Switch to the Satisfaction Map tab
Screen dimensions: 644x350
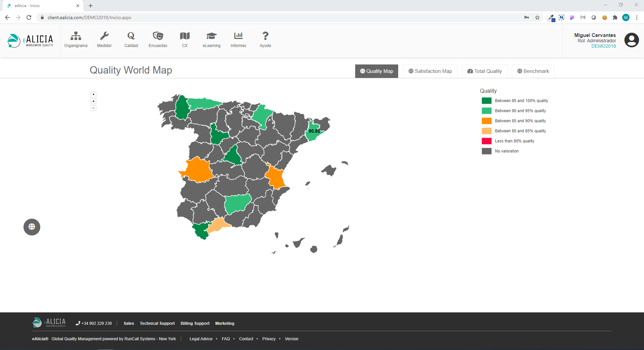click(x=430, y=71)
